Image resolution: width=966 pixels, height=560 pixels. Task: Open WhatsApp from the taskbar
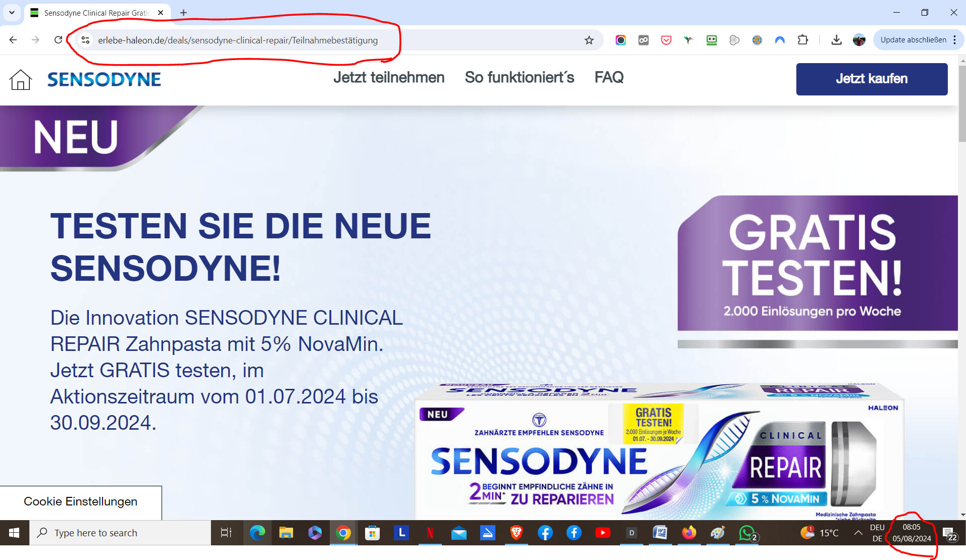click(x=747, y=533)
